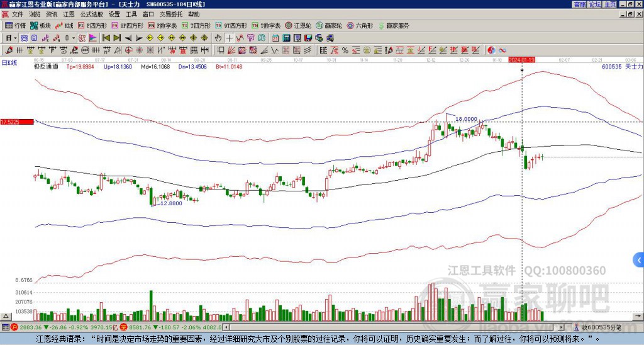This screenshot has height=345, width=644.
Task: Select the red fan lines tool
Action: coord(231,50)
